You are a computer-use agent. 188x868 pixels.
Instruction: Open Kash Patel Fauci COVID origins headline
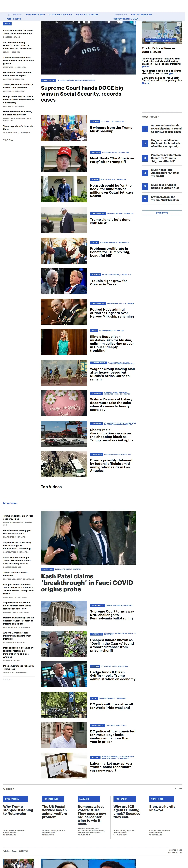87,583
